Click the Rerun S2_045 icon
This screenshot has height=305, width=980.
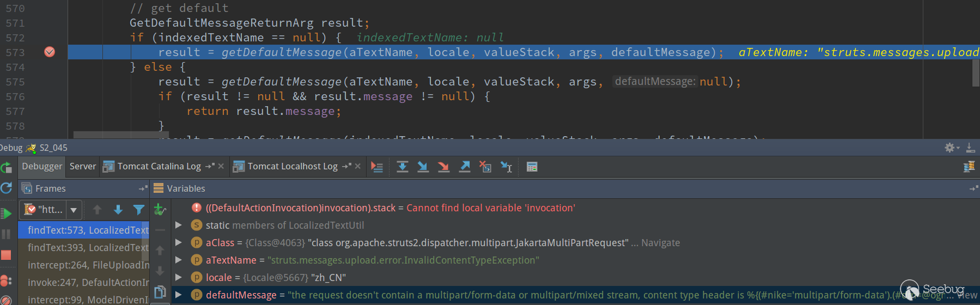click(6, 167)
